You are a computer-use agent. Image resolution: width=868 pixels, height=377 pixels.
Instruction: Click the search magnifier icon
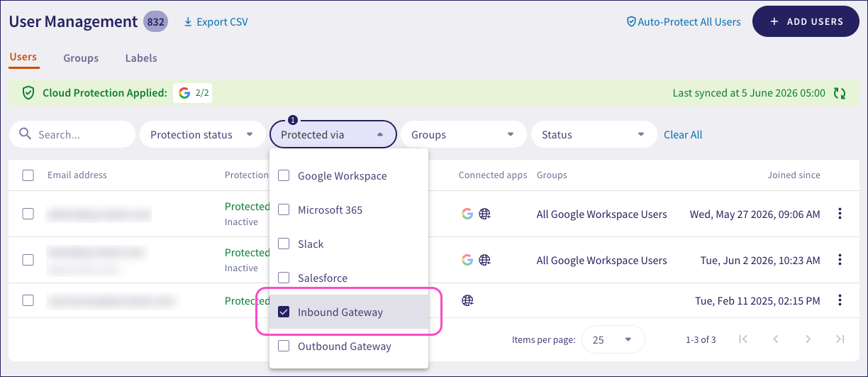(x=26, y=134)
